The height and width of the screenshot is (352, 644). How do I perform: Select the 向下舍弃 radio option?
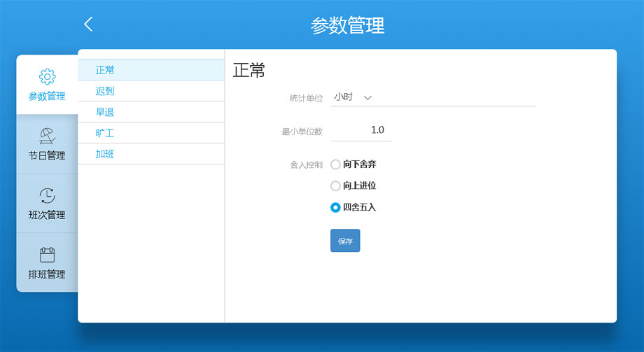(335, 164)
